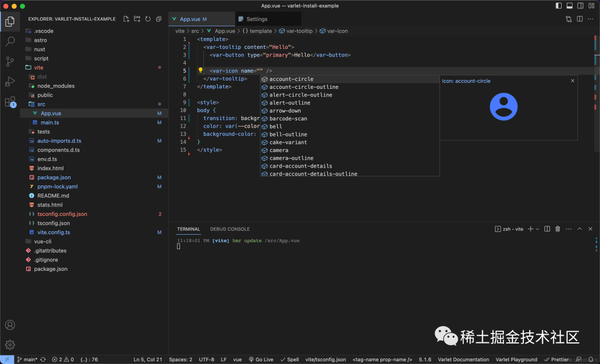
Task: Kill the terminal with the trash icon
Action: click(x=558, y=229)
